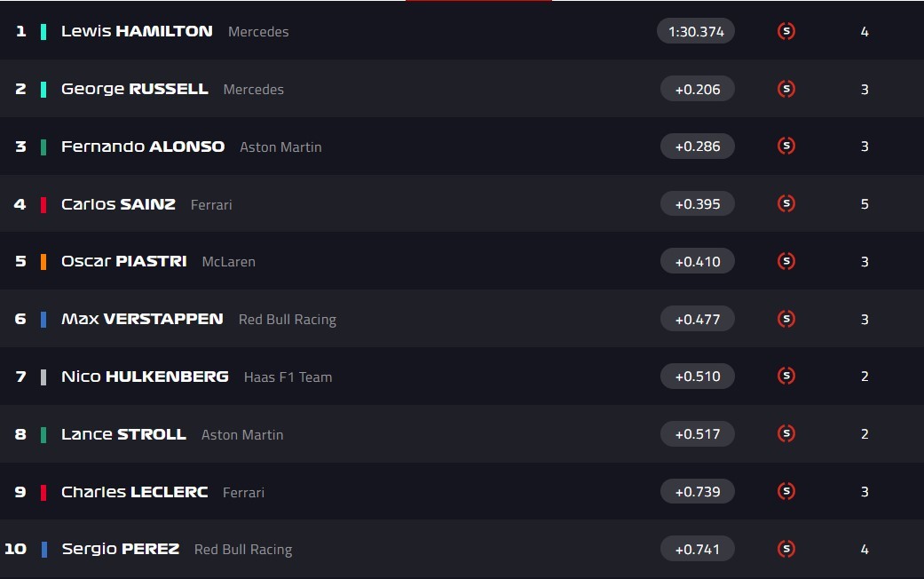
Task: Click the red Ferrari bar beside Sainz
Action: 43,204
